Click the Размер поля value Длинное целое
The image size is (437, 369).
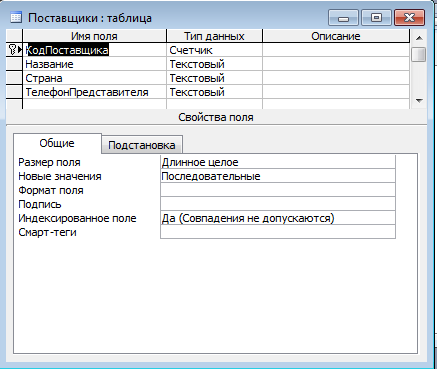278,162
